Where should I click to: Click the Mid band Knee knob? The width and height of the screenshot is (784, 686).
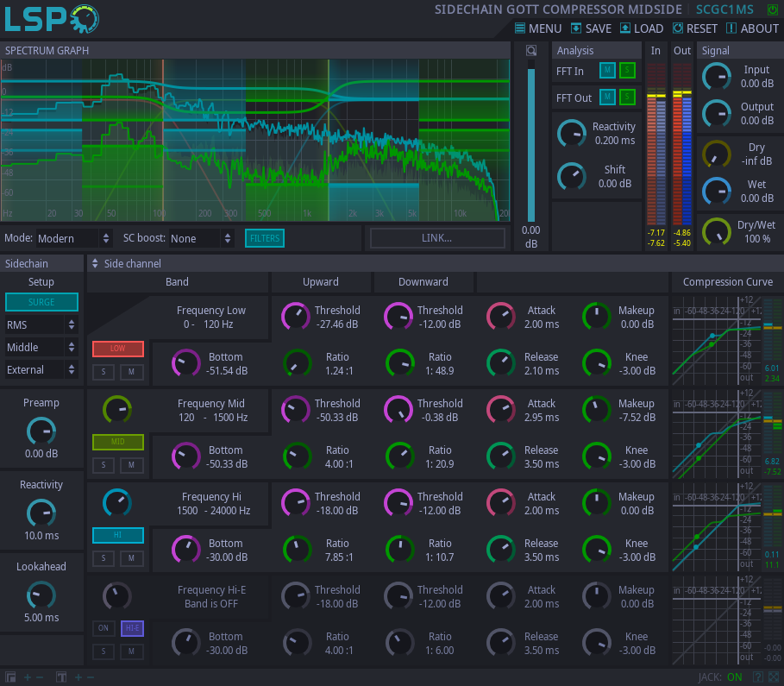597,456
